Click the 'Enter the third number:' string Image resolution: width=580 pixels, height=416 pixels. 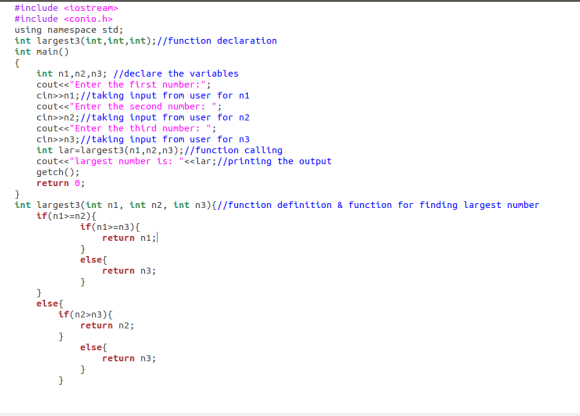pyautogui.click(x=140, y=128)
